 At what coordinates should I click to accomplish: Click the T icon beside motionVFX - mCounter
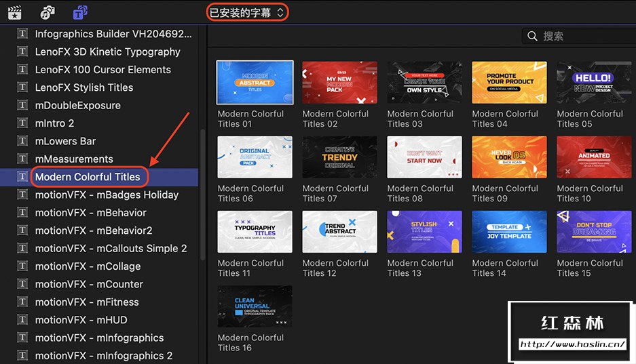coord(22,284)
